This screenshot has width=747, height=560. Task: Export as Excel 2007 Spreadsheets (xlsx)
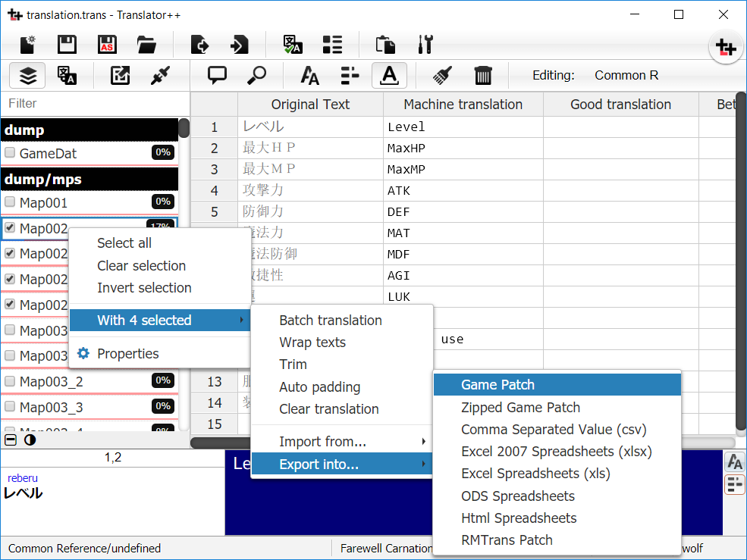tap(557, 452)
